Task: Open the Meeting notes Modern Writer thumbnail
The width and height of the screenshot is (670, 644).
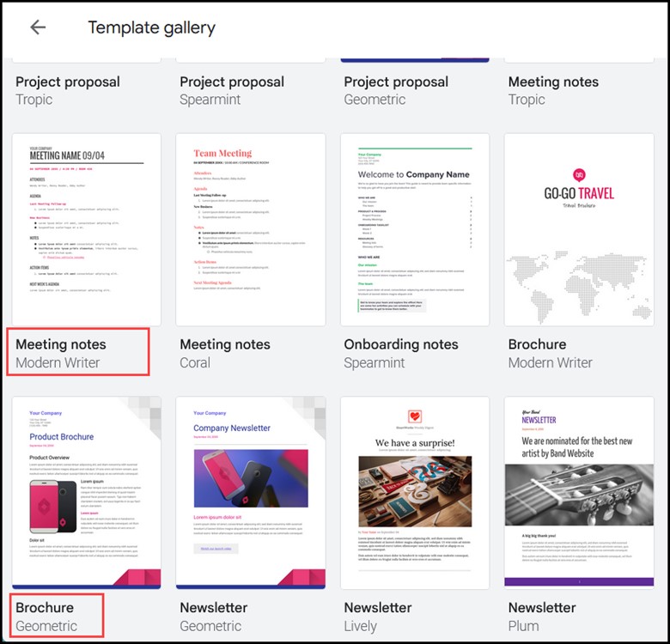Action: click(x=87, y=229)
